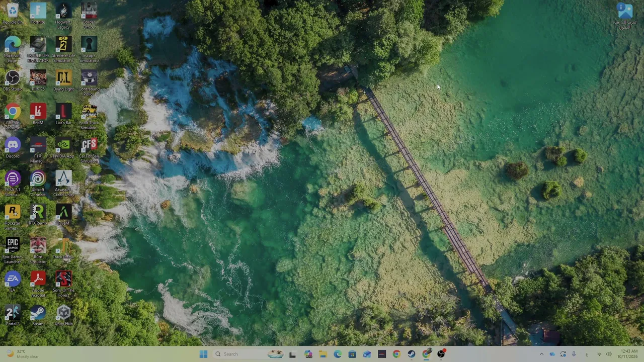Show hidden system tray icons

pyautogui.click(x=541, y=354)
